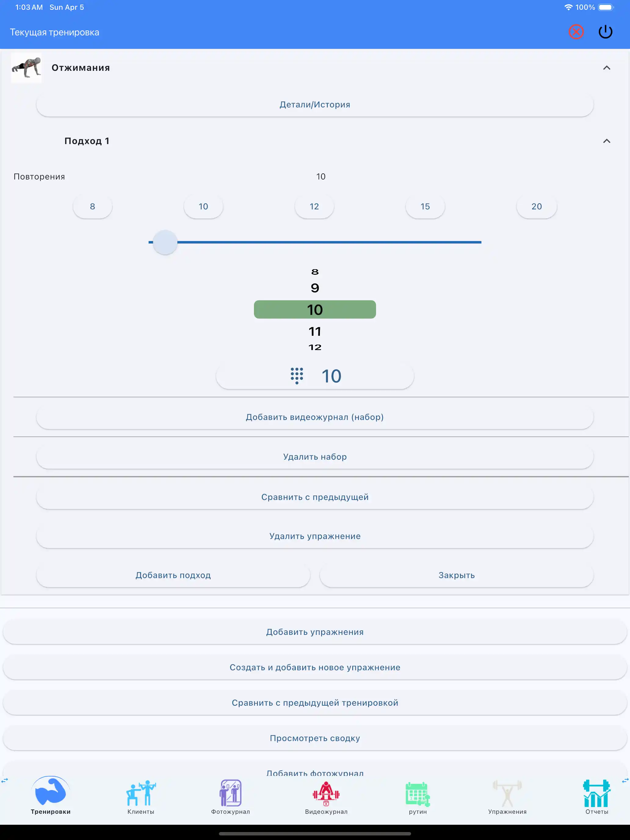Tap the Отжимания exercise thumbnail

point(26,67)
